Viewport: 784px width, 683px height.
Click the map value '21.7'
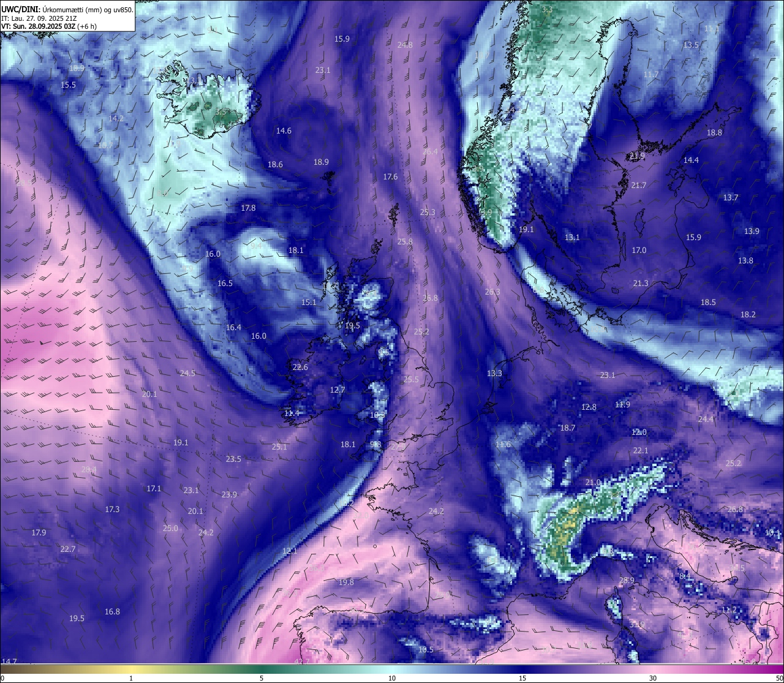click(639, 186)
